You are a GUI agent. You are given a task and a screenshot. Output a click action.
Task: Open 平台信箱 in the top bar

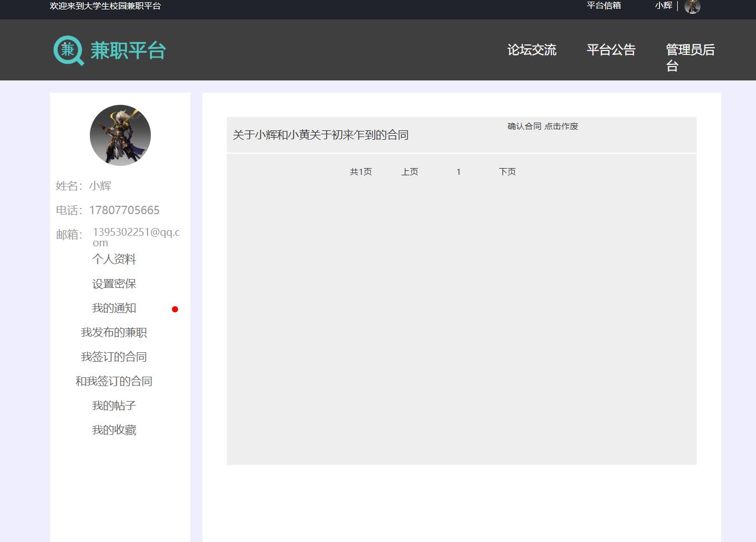[x=603, y=6]
